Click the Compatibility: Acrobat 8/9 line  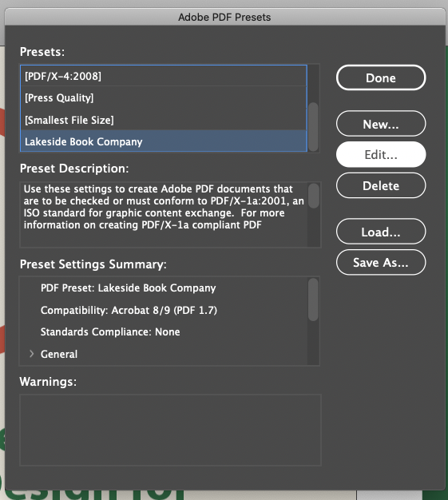click(129, 310)
